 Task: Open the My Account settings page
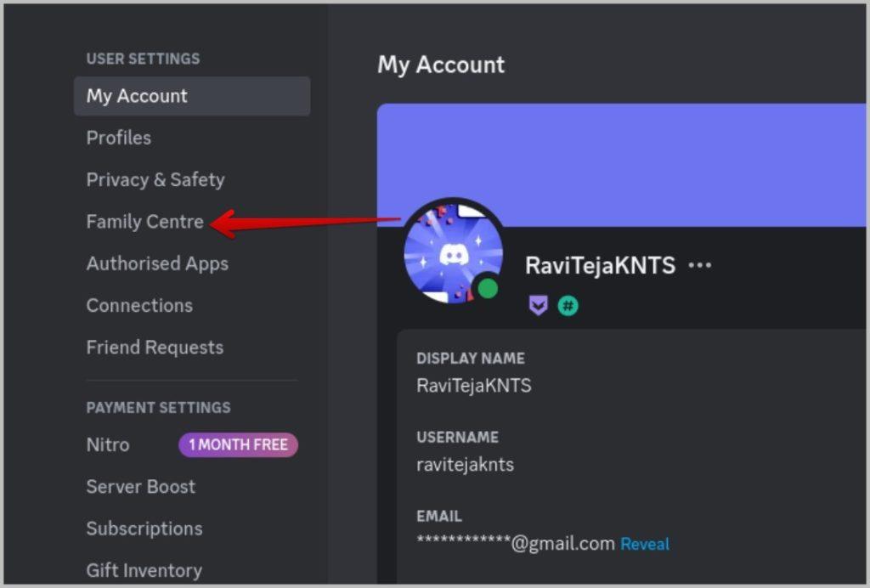click(192, 96)
